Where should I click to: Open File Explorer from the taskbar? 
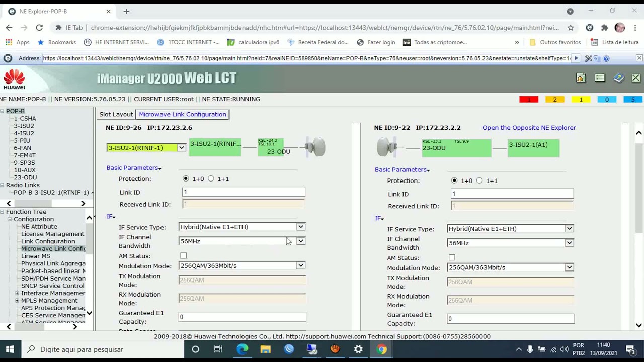click(x=265, y=349)
